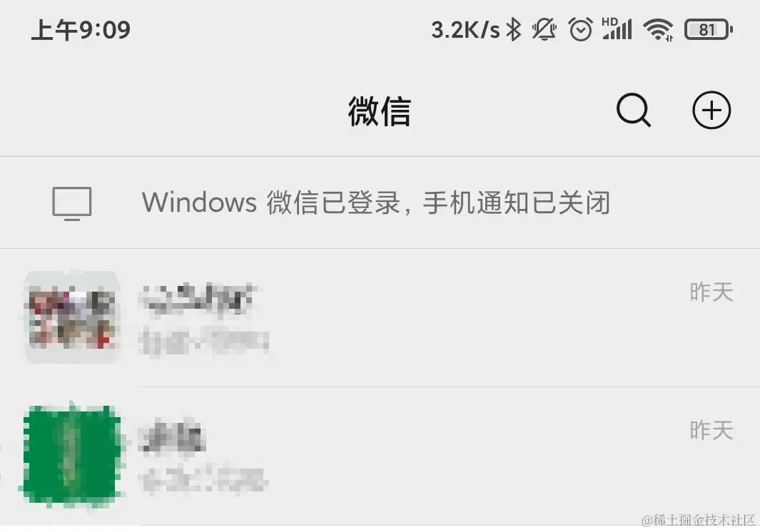Tap the HD signal strength icon
The image size is (760, 532).
[617, 29]
